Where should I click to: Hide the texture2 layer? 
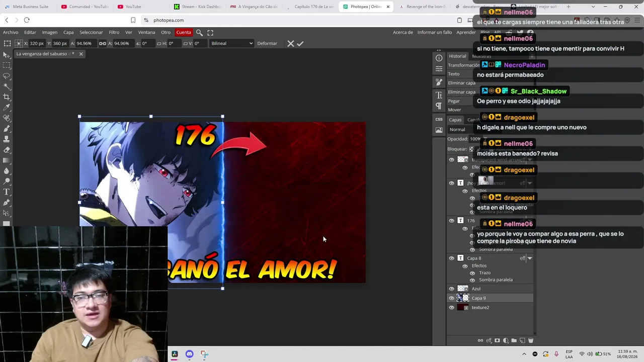(451, 308)
